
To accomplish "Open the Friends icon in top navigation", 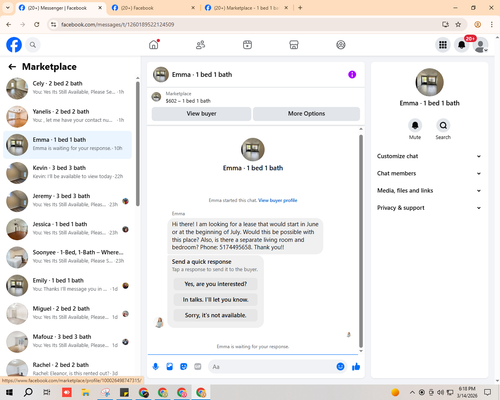I will [200, 44].
